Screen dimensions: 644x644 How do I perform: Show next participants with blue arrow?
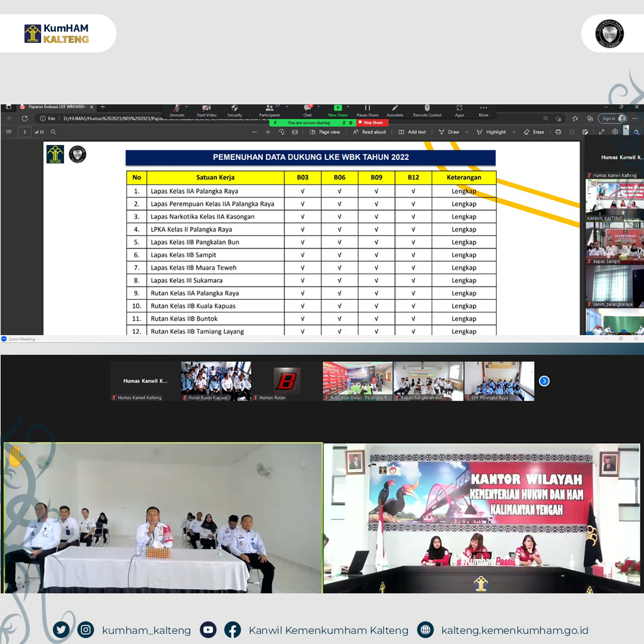tap(544, 381)
